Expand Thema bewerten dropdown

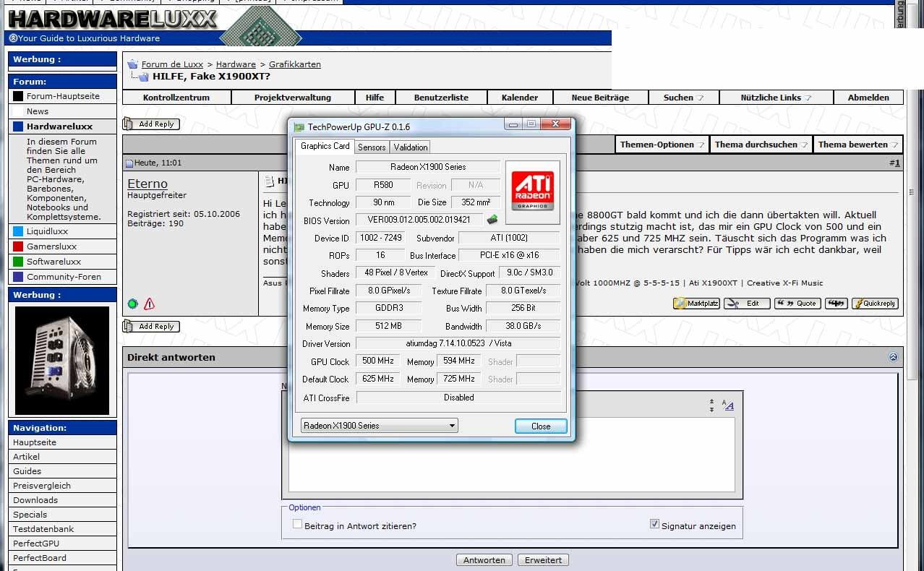tap(858, 145)
